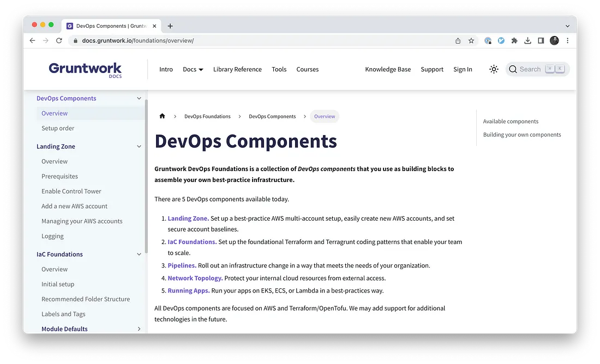Open Prerequisites in the sidebar
This screenshot has height=364, width=600.
click(59, 176)
